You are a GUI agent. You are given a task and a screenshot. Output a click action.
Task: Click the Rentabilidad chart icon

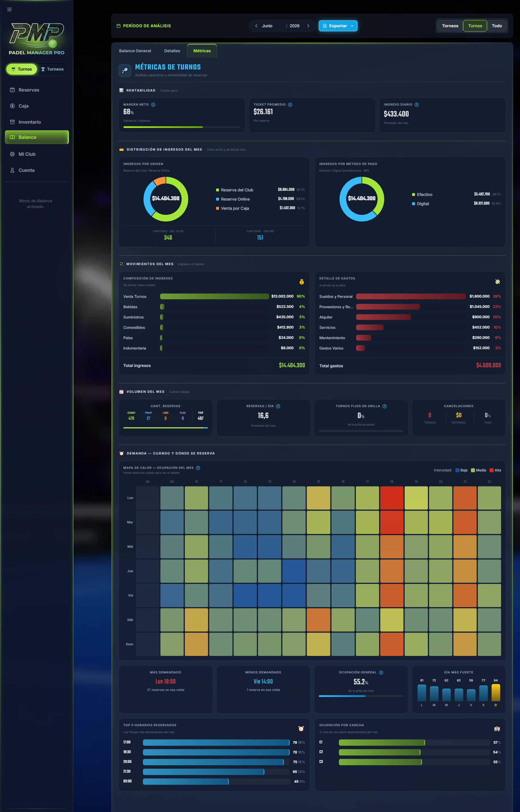(121, 90)
